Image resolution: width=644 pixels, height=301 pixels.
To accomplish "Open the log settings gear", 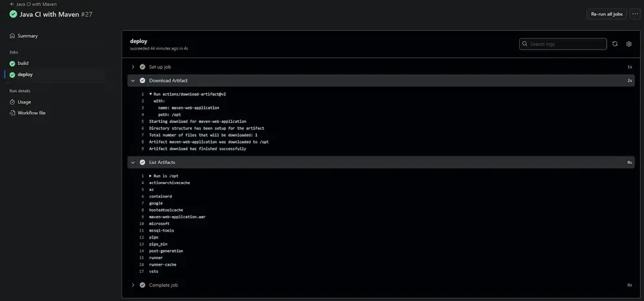I will click(629, 44).
